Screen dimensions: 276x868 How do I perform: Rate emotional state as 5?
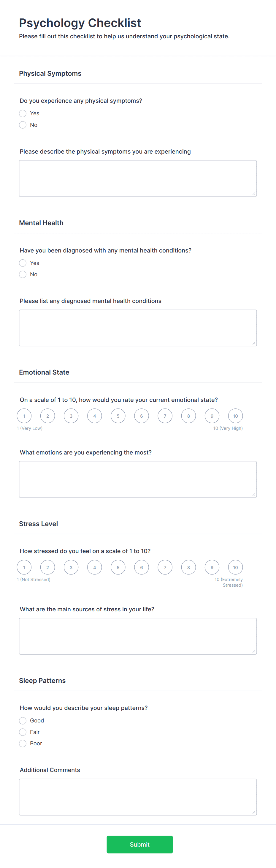pos(118,416)
